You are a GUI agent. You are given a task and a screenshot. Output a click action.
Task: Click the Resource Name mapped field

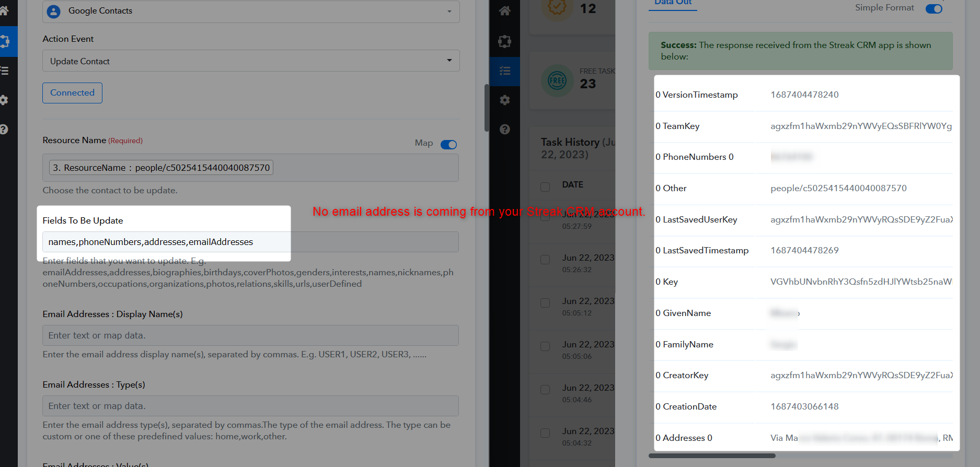pos(250,168)
